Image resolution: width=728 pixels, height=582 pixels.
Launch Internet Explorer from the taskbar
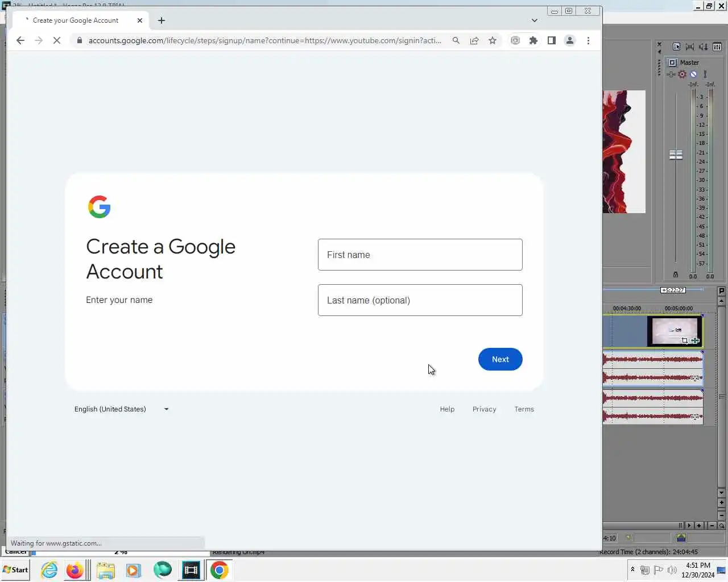click(49, 570)
